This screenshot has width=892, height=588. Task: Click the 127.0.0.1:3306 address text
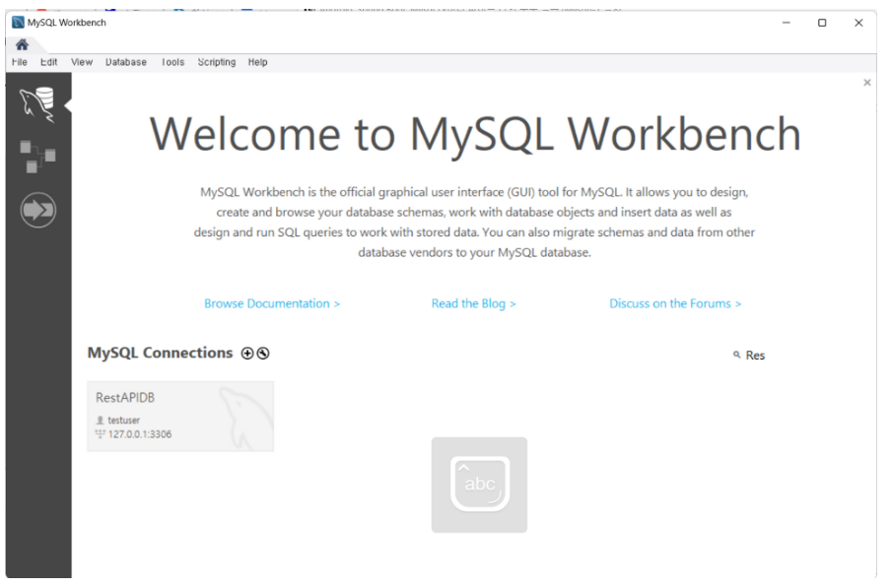pos(139,434)
